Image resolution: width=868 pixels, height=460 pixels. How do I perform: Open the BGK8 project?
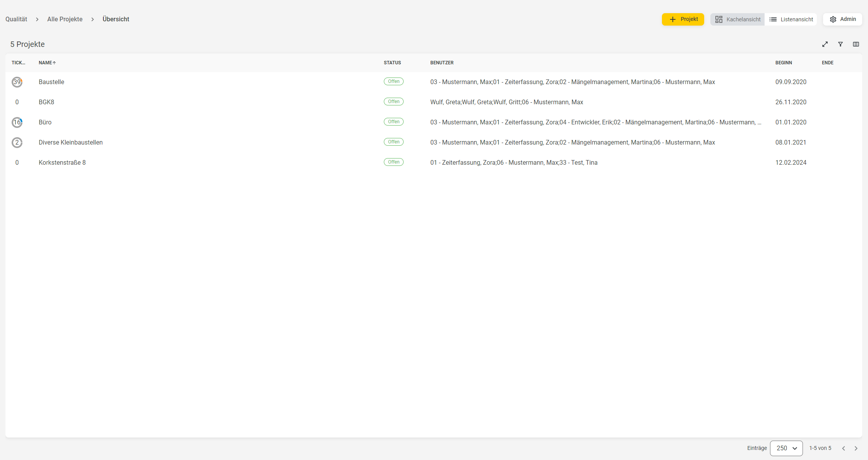click(x=46, y=102)
